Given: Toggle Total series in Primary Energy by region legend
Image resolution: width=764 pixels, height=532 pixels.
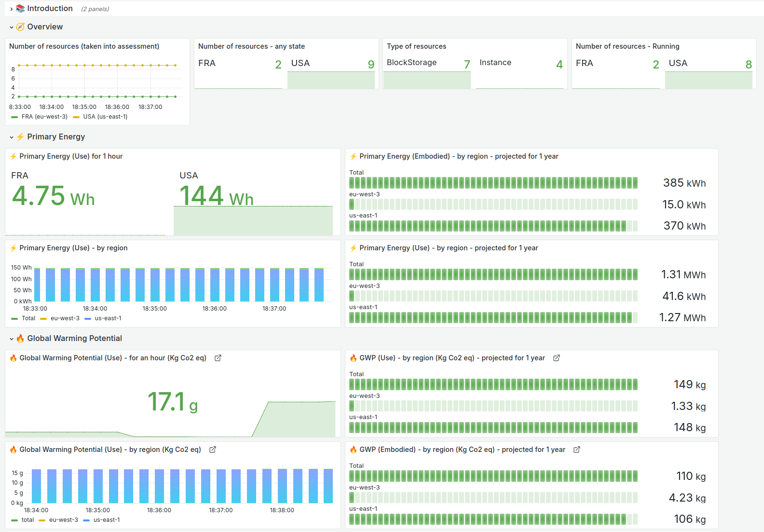Looking at the screenshot, I should (28, 318).
